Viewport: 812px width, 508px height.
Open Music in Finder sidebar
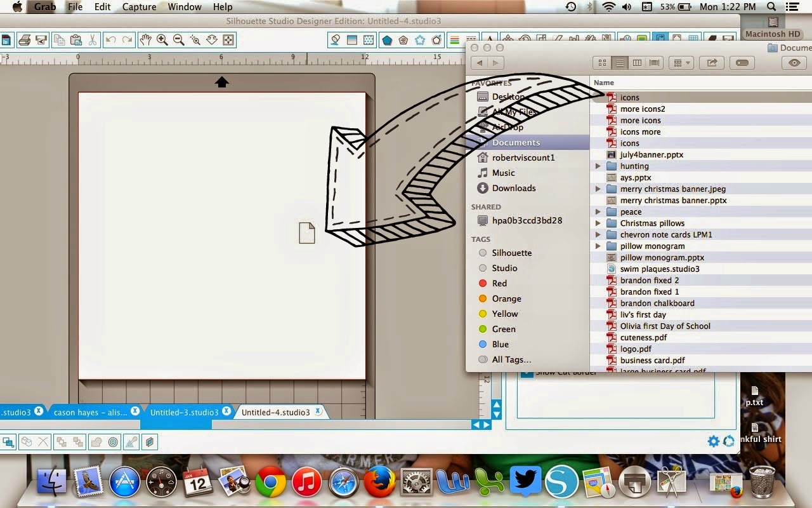tap(528, 173)
